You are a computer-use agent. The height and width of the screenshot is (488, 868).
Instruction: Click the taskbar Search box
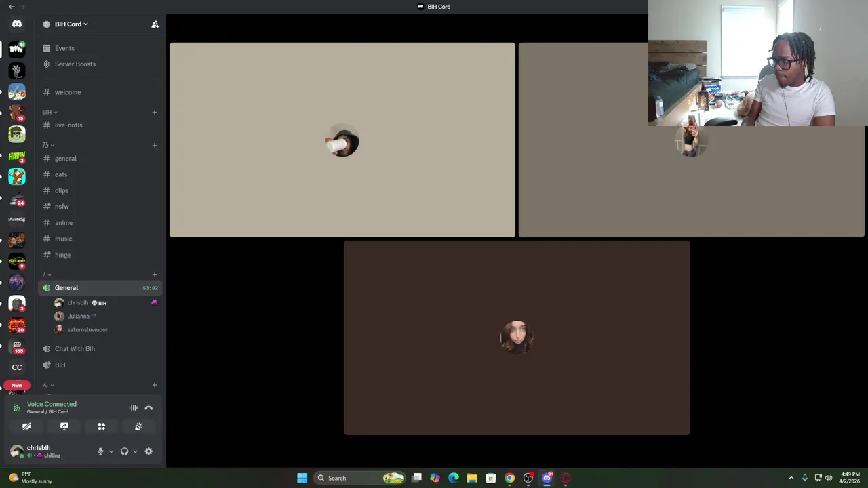coord(359,478)
